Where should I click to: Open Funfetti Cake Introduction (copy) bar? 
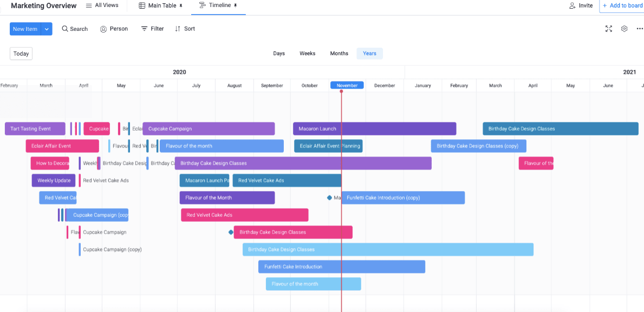(x=403, y=198)
